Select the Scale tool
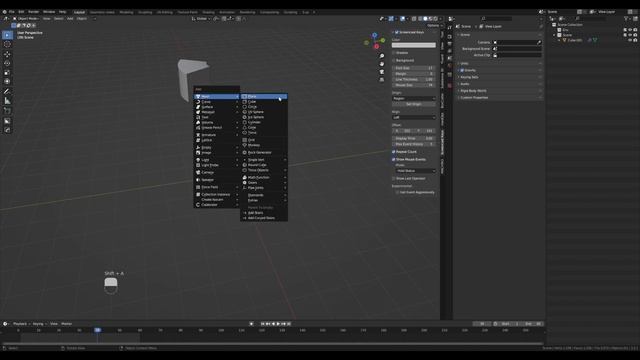Screen dimensions: 640x360 (x=7, y=73)
